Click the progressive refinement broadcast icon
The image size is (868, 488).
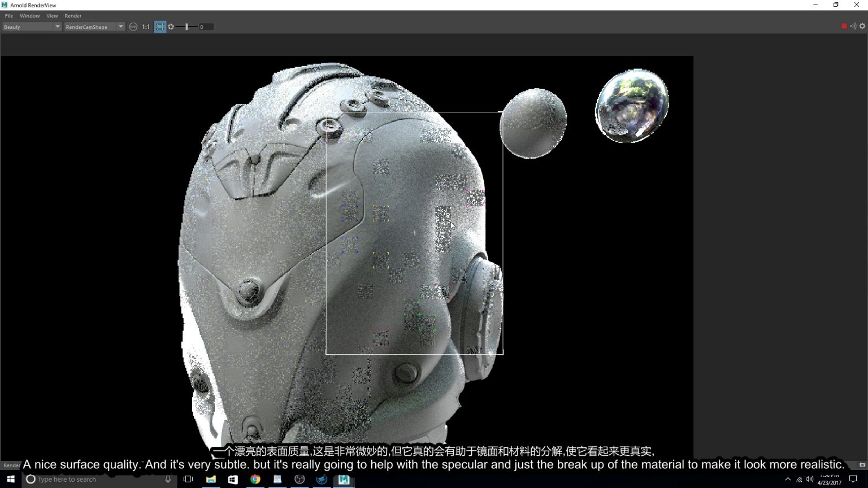[x=853, y=26]
